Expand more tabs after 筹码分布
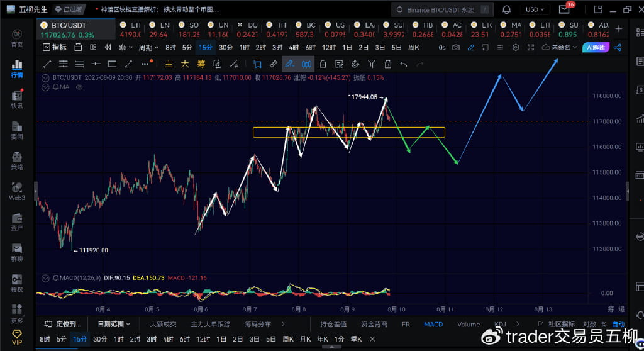Image resolution: width=644 pixels, height=351 pixels. [x=283, y=324]
